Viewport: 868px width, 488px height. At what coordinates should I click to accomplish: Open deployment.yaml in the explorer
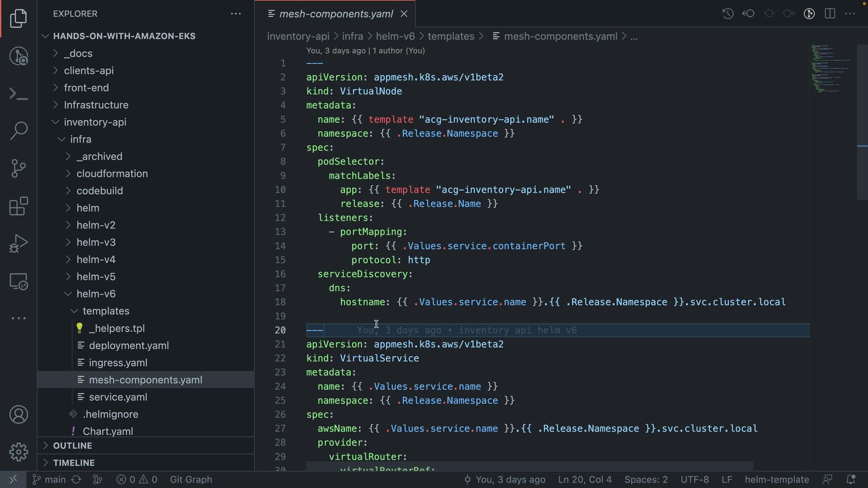(x=128, y=345)
